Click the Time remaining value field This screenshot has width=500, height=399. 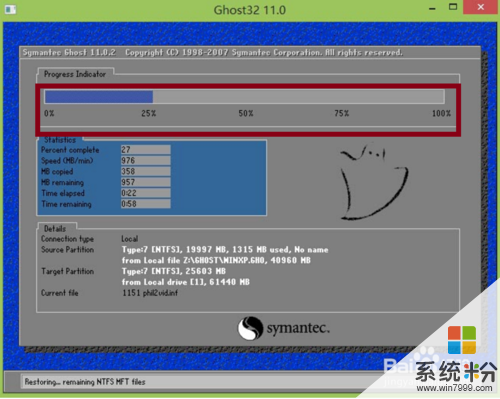pyautogui.click(x=146, y=204)
